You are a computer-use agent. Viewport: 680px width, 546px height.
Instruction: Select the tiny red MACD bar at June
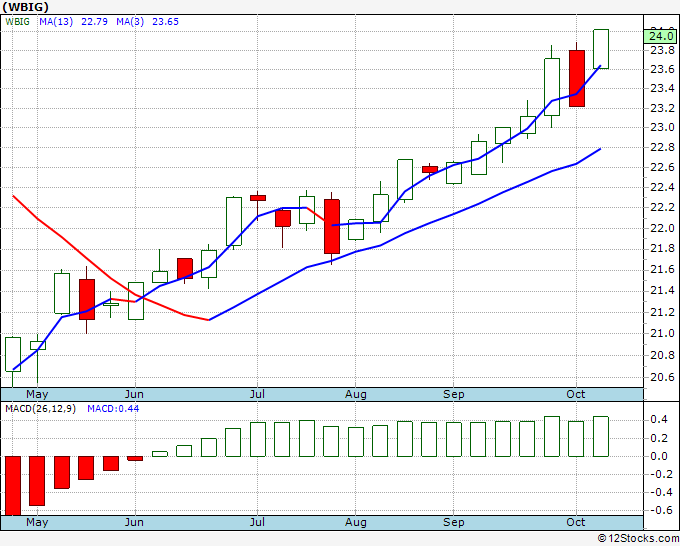(x=135, y=458)
